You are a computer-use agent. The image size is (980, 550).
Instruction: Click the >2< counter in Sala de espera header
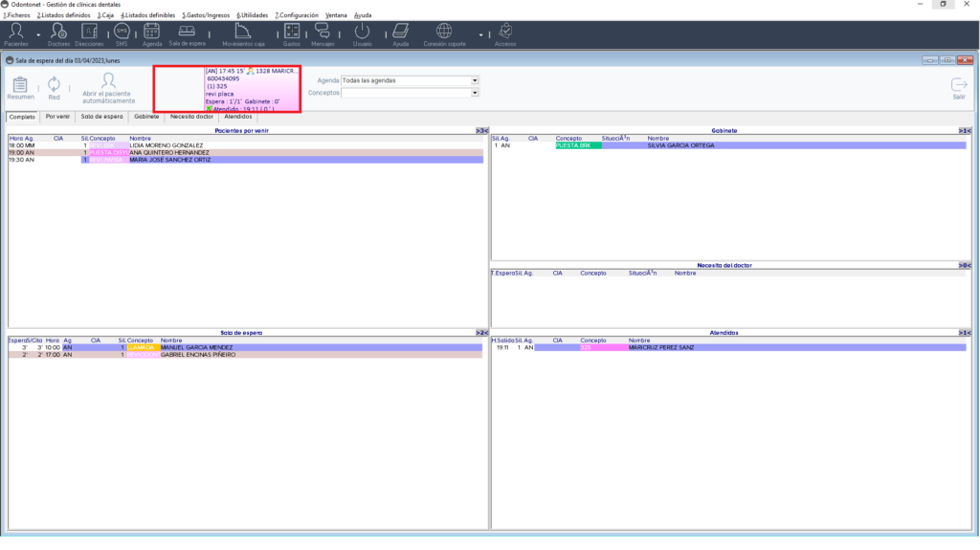coord(482,333)
